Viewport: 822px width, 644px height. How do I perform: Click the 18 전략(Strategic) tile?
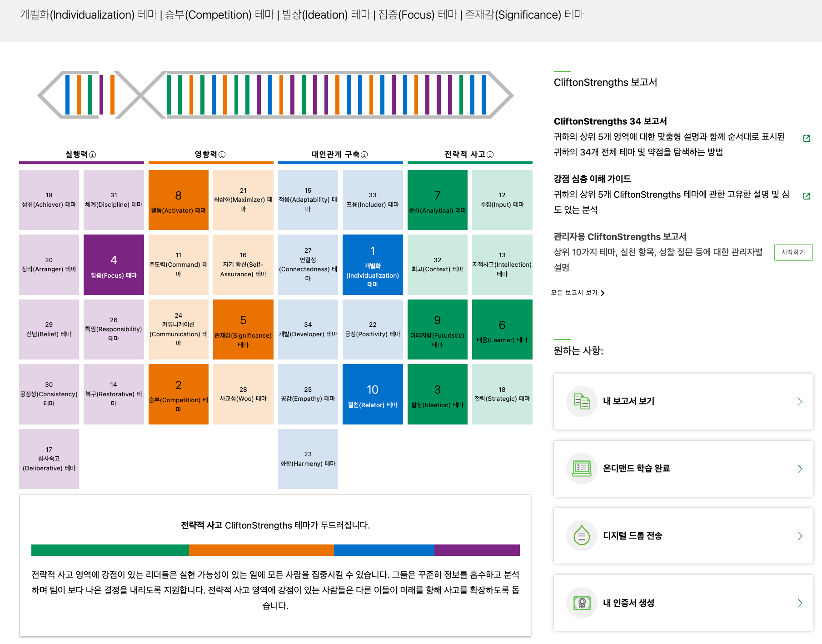502,394
